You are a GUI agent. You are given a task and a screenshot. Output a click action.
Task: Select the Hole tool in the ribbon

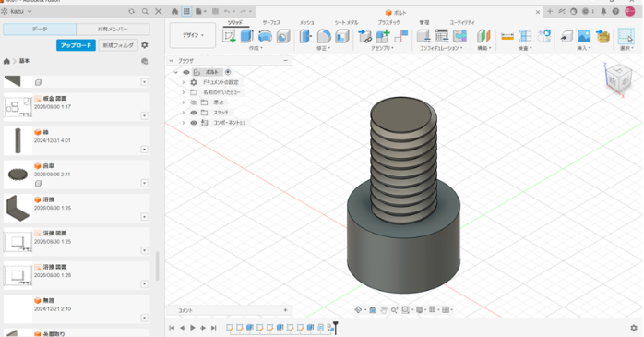pos(283,36)
